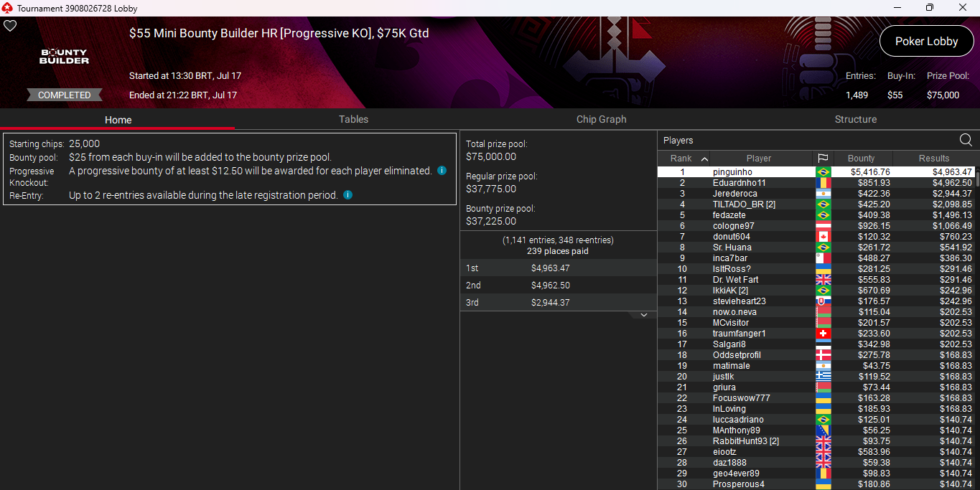Click the $2,098.85 result value
The image size is (980, 490).
click(x=953, y=204)
